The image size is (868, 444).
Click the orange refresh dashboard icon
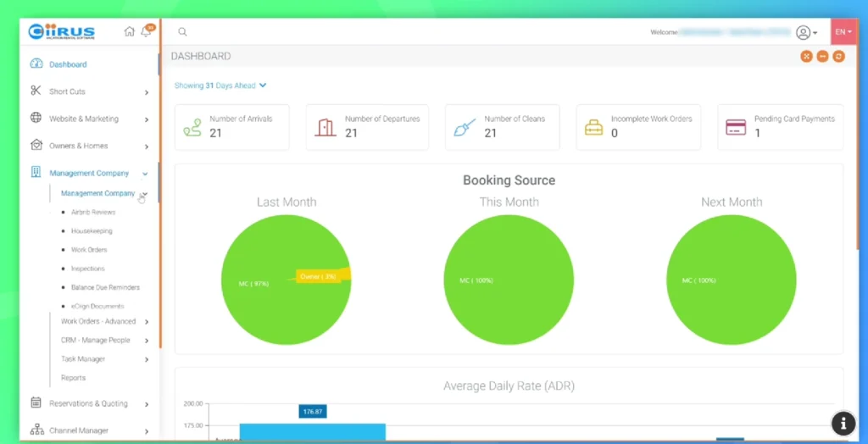(x=838, y=56)
